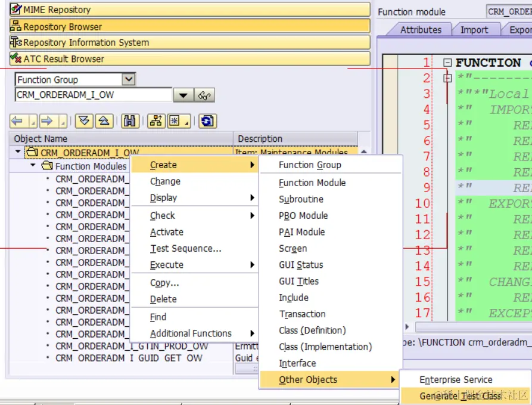
Task: Collapse the CRM_ORDERADM_I_OW root node
Action: tap(18, 152)
